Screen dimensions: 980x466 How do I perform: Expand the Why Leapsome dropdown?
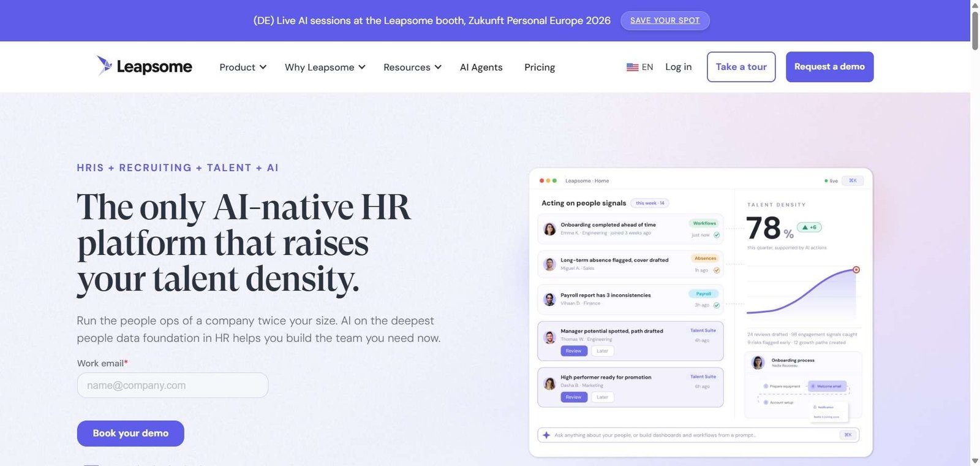325,67
